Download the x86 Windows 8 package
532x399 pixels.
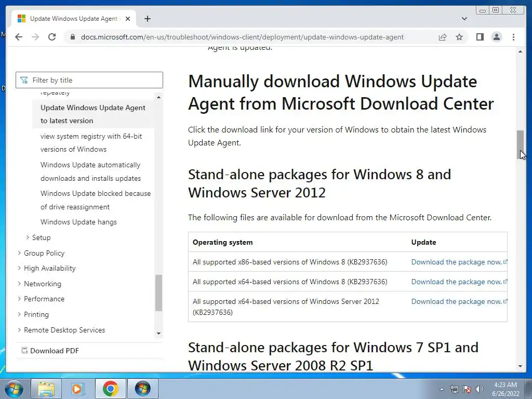pos(459,262)
